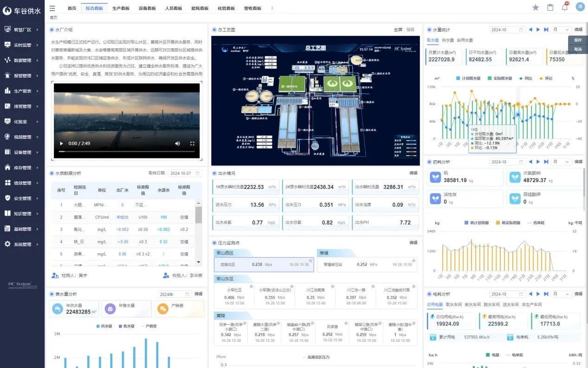
Task: Select the 供水量 tab in 水量统计
Action: pos(448,40)
